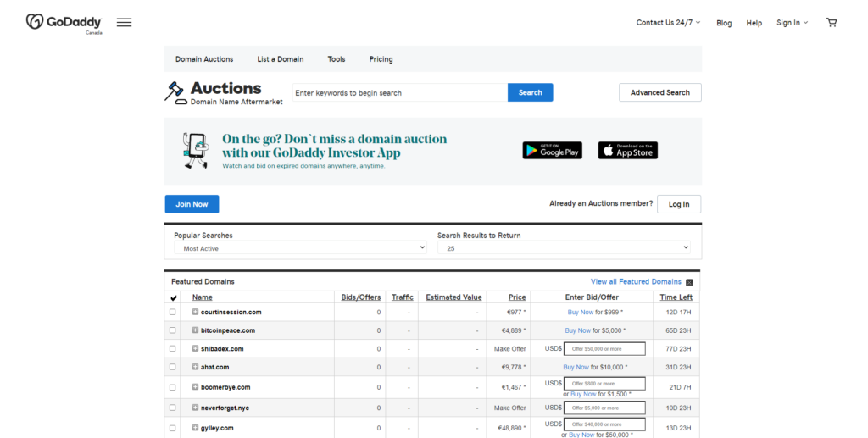Sort table by Name column
The width and height of the screenshot is (868, 438).
(x=202, y=297)
